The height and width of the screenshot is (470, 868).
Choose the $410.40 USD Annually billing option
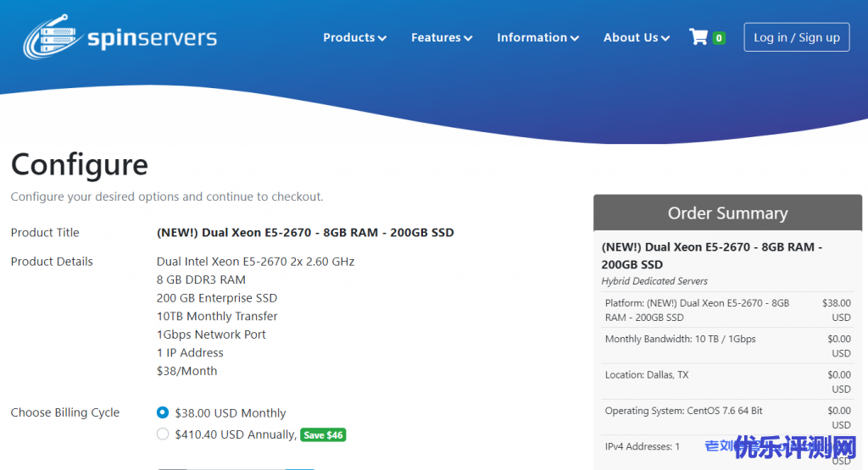coord(163,434)
